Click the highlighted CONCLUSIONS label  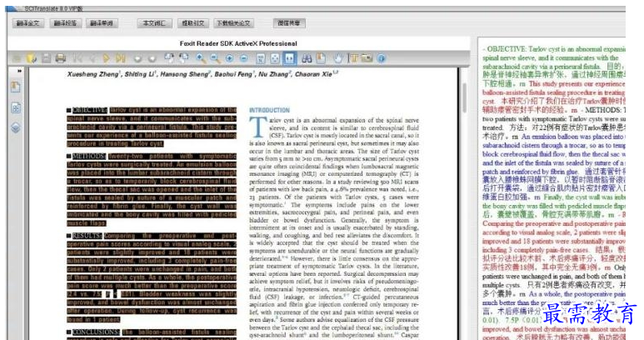pos(96,332)
